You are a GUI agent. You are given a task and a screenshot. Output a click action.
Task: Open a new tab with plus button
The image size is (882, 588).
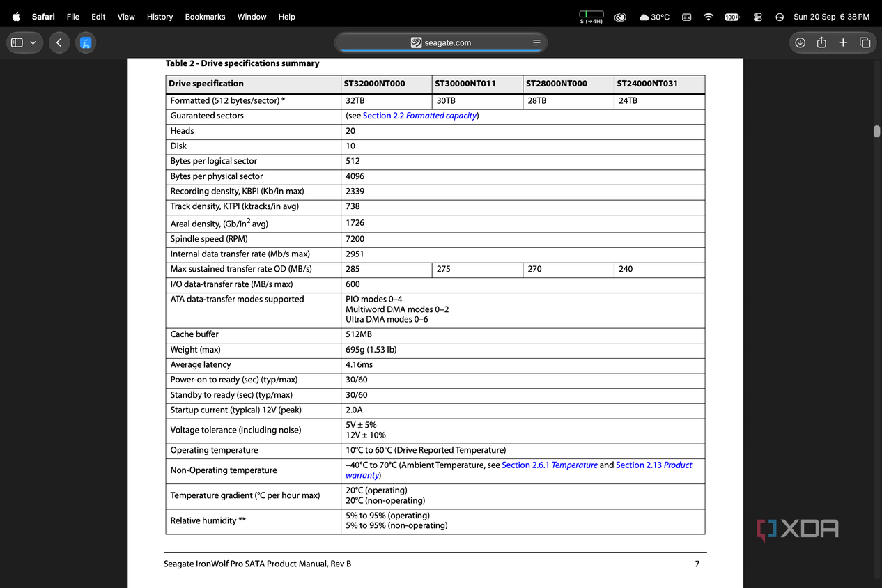(843, 42)
